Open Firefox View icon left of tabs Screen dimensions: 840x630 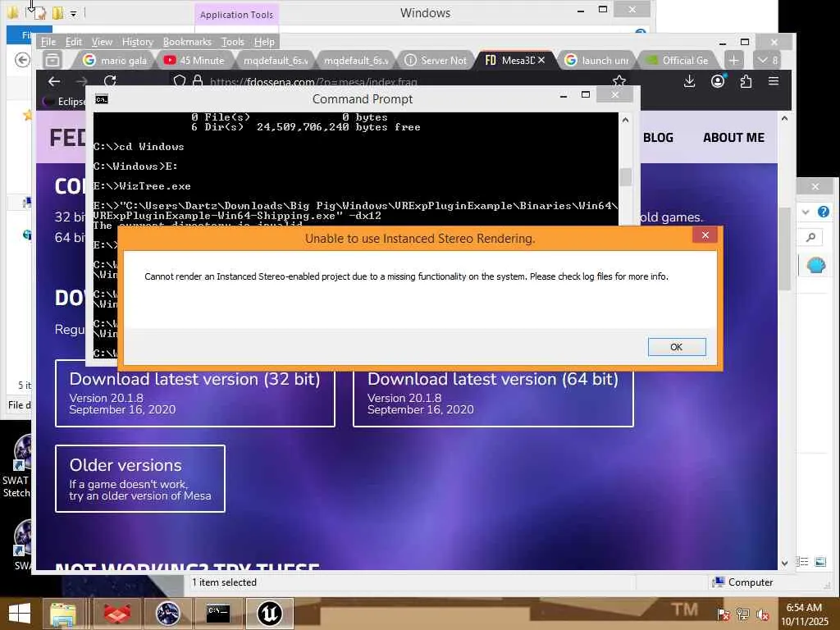click(x=52, y=60)
